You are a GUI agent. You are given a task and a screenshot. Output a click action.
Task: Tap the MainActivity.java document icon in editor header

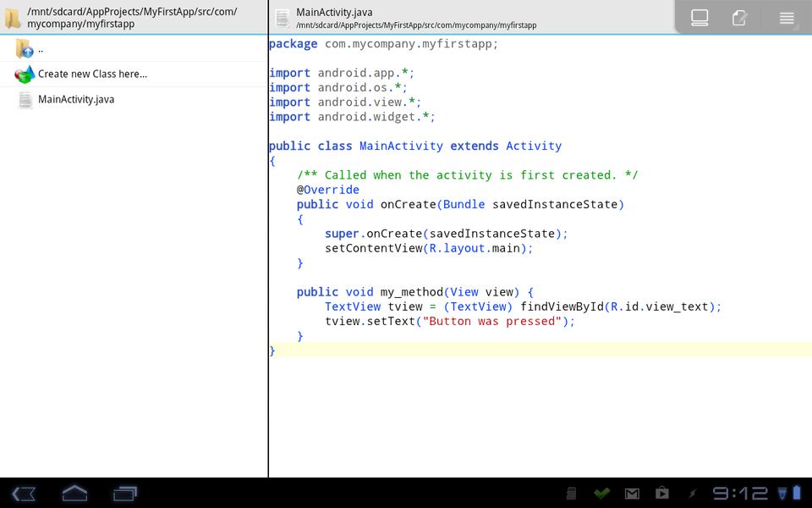tap(283, 18)
